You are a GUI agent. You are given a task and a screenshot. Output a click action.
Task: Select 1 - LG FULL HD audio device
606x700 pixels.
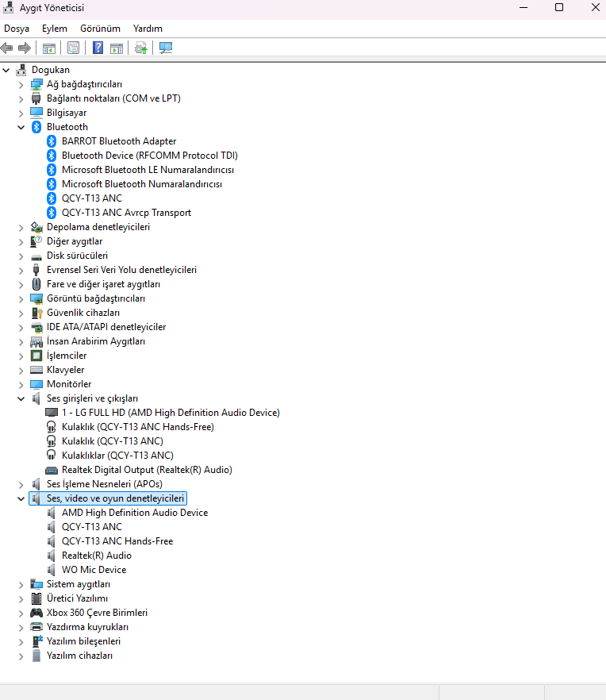(x=171, y=413)
